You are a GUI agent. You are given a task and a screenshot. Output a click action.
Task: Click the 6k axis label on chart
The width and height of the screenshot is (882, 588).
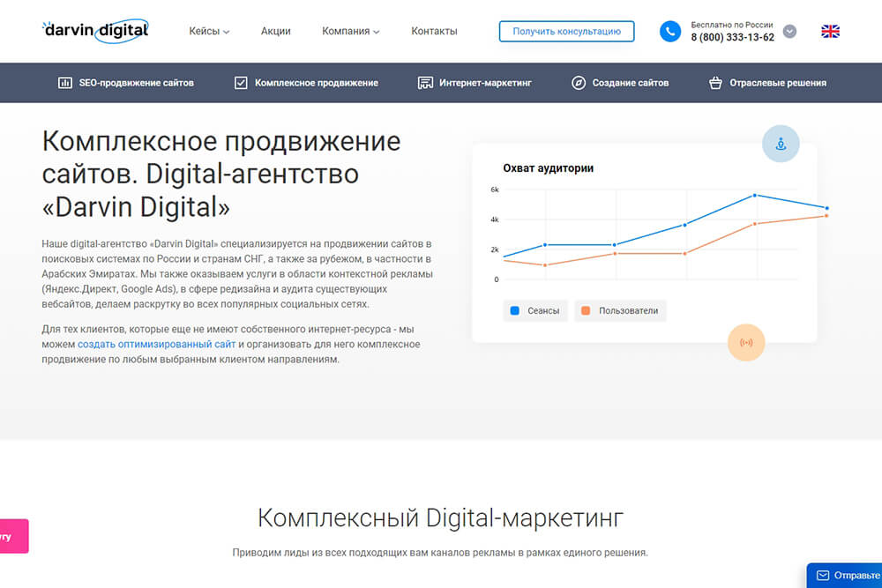[x=495, y=190]
